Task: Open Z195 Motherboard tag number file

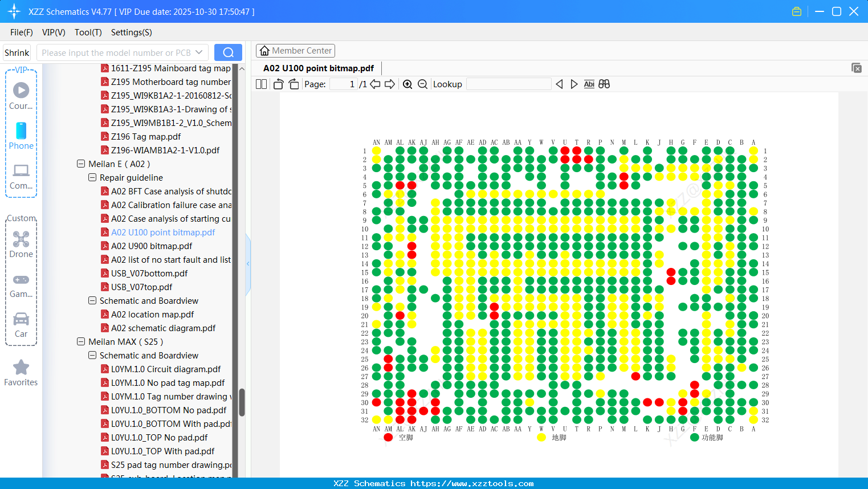Action: pos(171,82)
